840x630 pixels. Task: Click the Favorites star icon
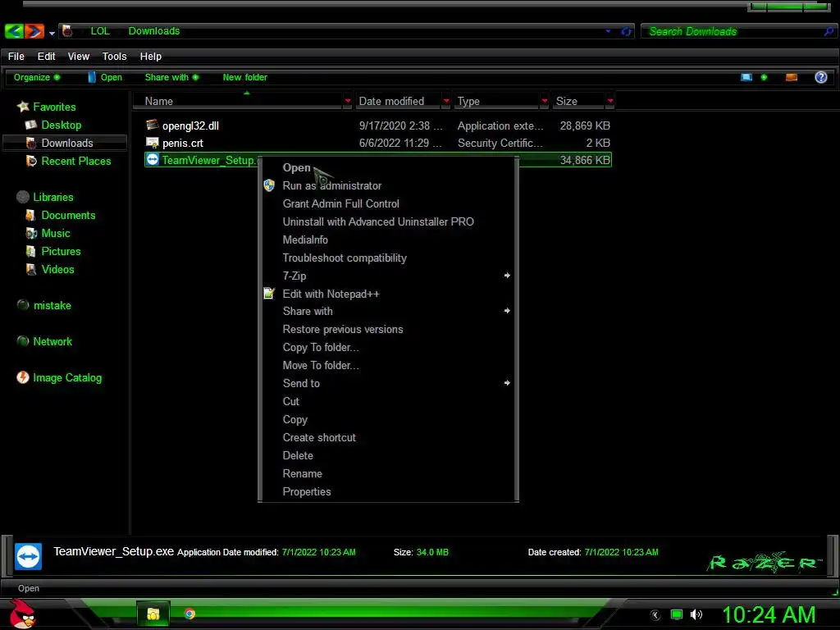click(x=23, y=107)
